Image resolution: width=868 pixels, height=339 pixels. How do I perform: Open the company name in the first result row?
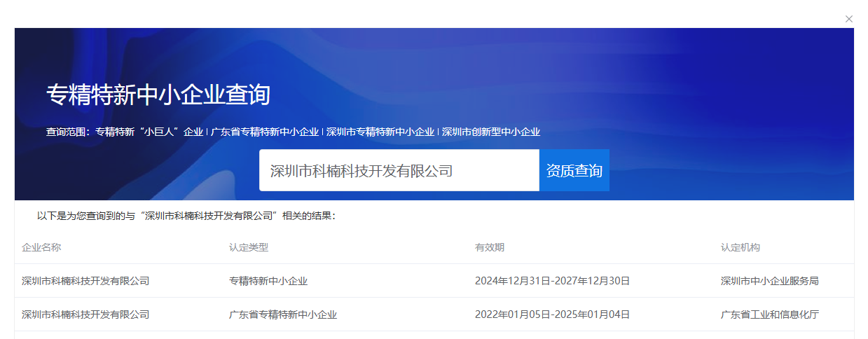click(x=85, y=281)
